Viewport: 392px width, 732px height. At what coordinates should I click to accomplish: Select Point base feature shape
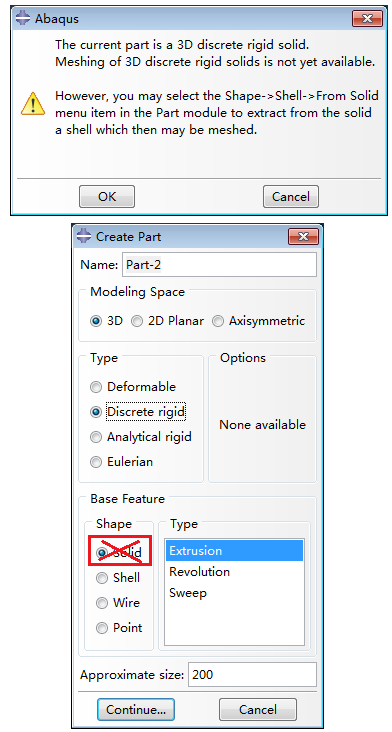(x=119, y=628)
